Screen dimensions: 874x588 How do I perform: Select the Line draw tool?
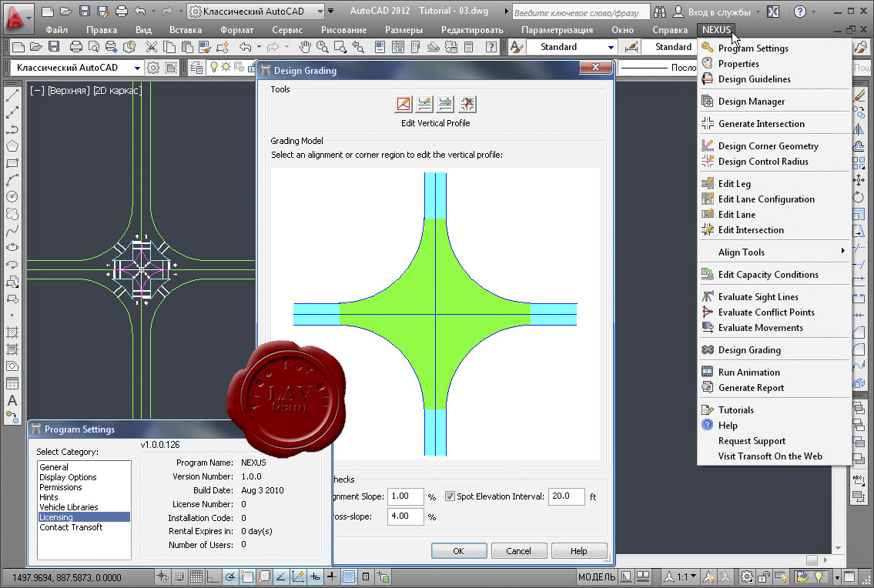point(12,96)
